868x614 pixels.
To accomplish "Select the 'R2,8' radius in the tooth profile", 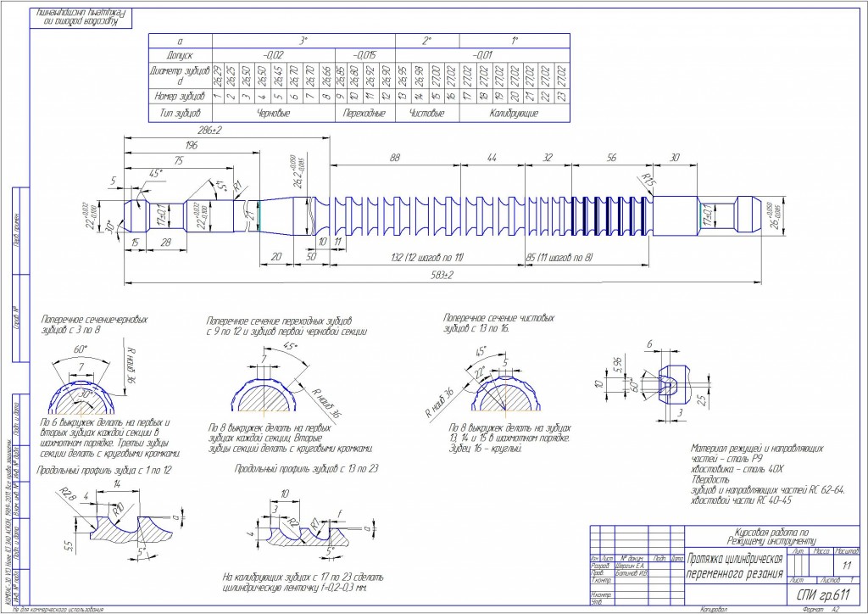I will point(68,494).
